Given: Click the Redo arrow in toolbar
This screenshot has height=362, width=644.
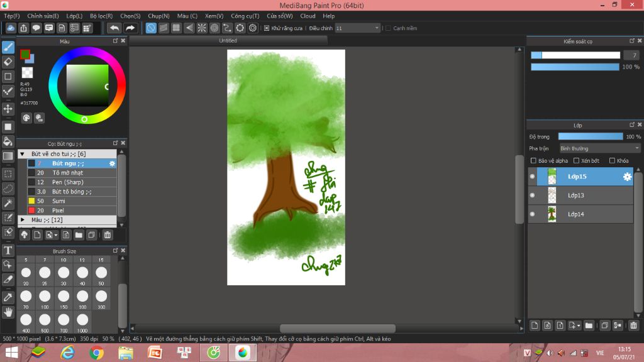Looking at the screenshot, I should [130, 28].
